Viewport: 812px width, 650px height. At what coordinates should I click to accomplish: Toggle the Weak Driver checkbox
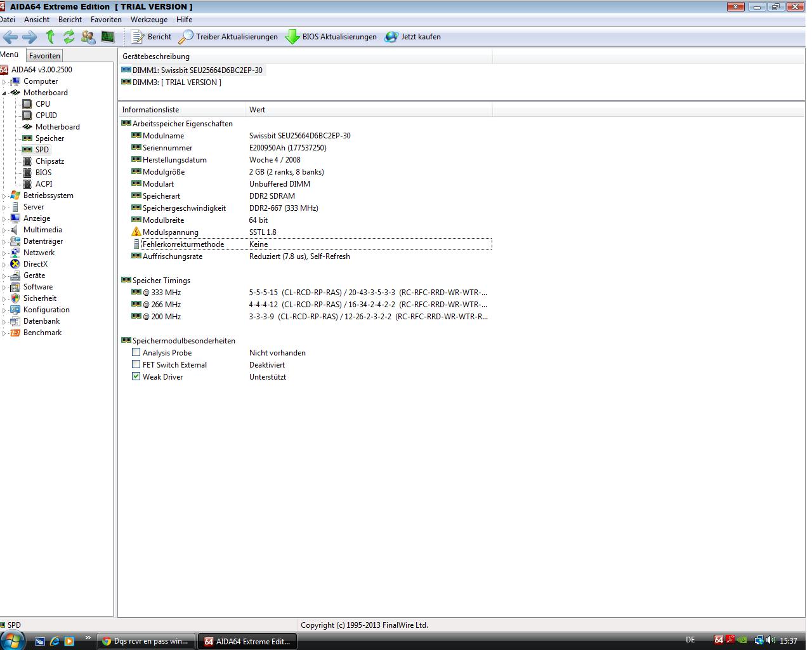click(x=136, y=376)
